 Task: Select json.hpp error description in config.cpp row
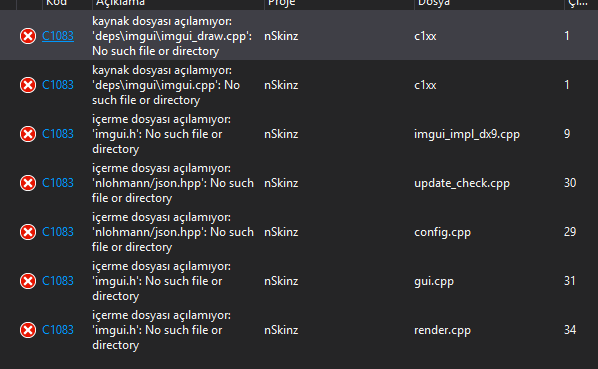(x=173, y=232)
